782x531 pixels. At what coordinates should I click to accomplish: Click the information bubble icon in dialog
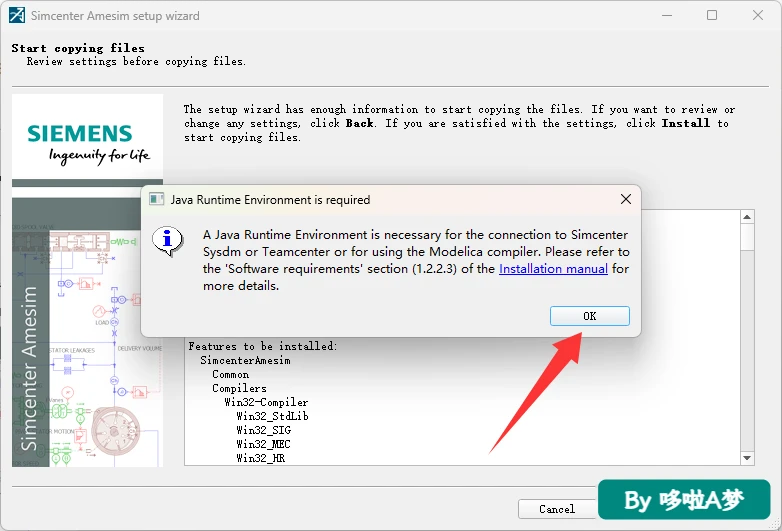[168, 241]
